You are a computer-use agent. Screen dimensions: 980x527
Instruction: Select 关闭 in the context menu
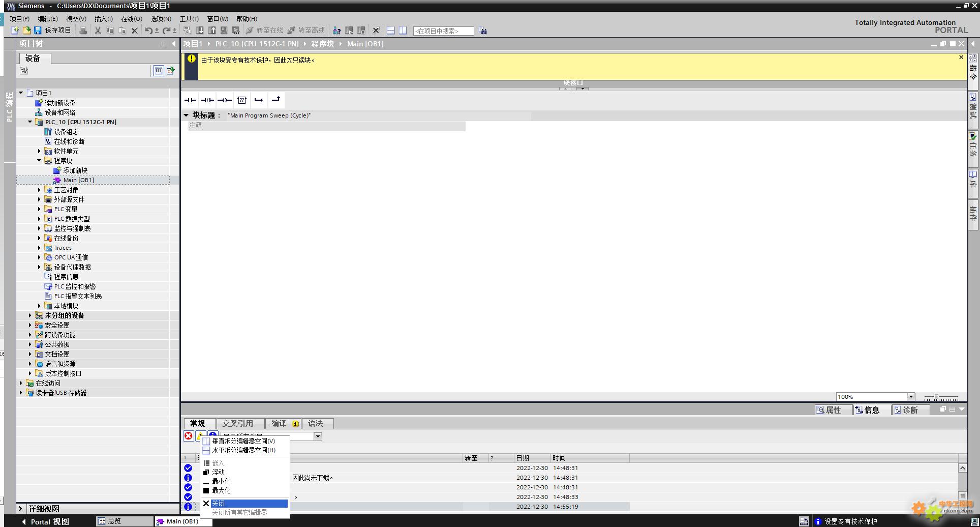(x=245, y=503)
